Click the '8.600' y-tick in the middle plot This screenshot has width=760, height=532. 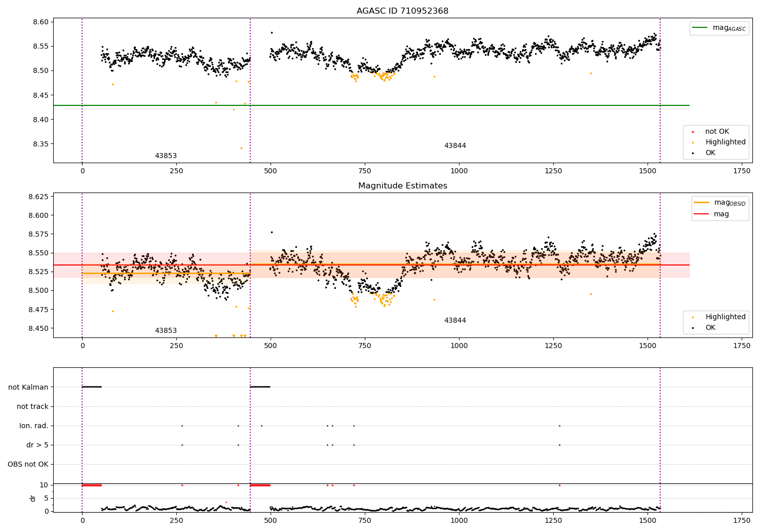(x=39, y=215)
